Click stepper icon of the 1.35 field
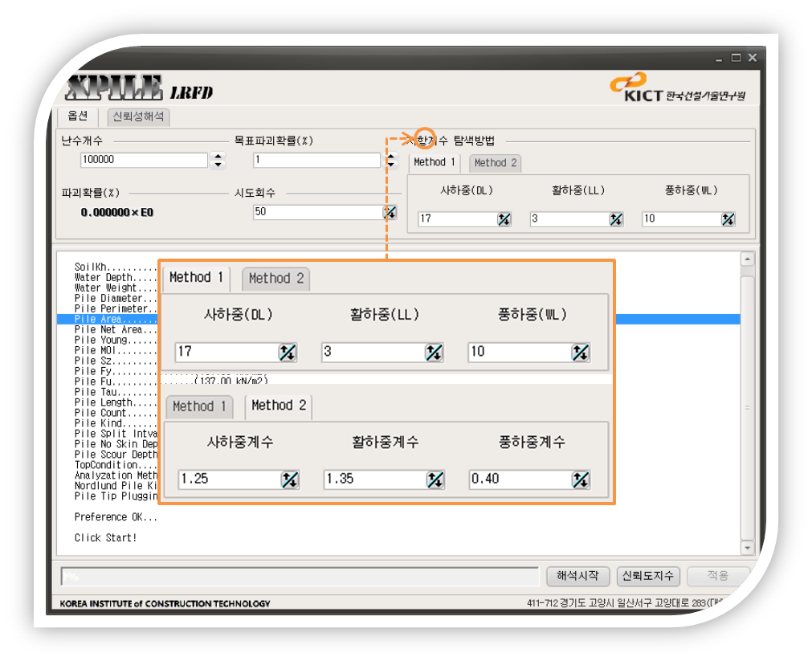This screenshot has height=661, width=812. (435, 479)
